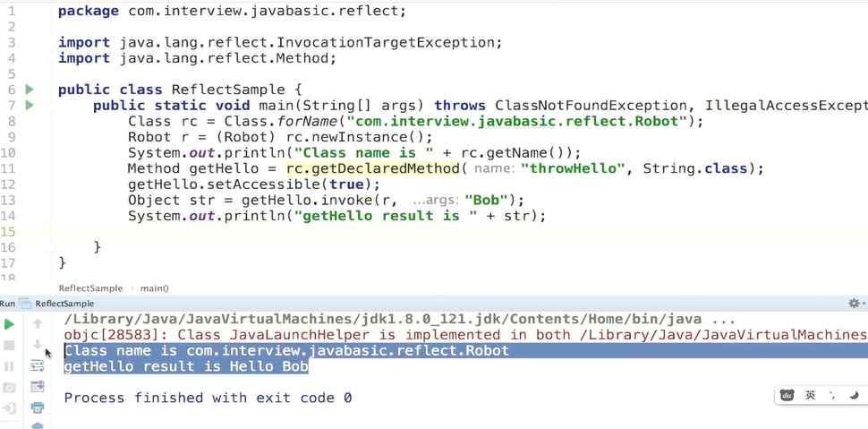Screen dimensions: 868x429
Task: Click main() in the breadcrumb bar
Action: [155, 288]
